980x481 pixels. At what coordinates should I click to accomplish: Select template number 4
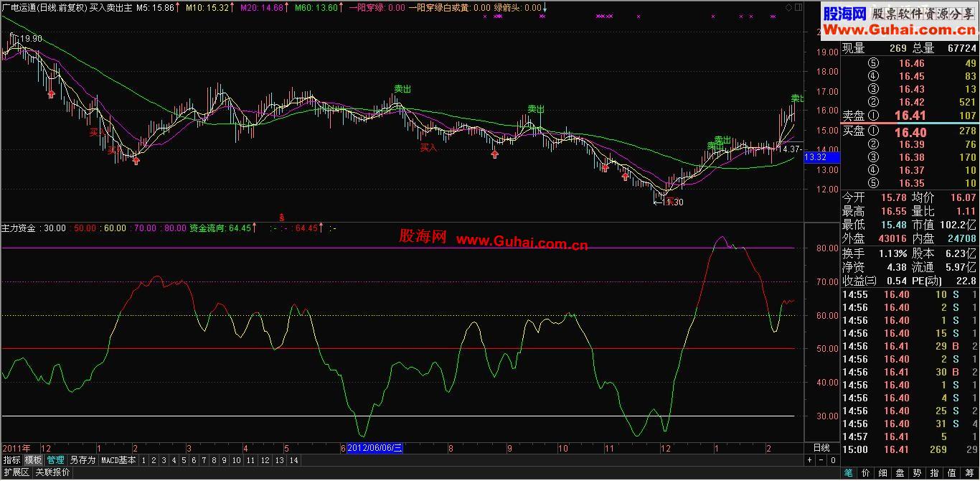[x=174, y=460]
